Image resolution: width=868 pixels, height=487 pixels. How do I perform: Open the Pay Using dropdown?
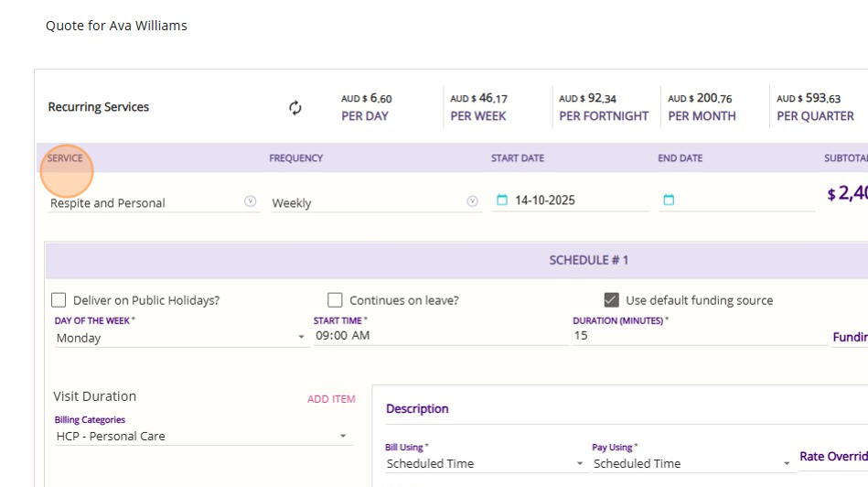[787, 464]
